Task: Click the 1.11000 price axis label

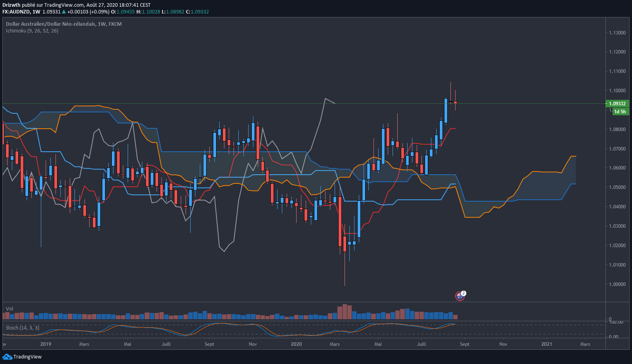Action: point(617,71)
